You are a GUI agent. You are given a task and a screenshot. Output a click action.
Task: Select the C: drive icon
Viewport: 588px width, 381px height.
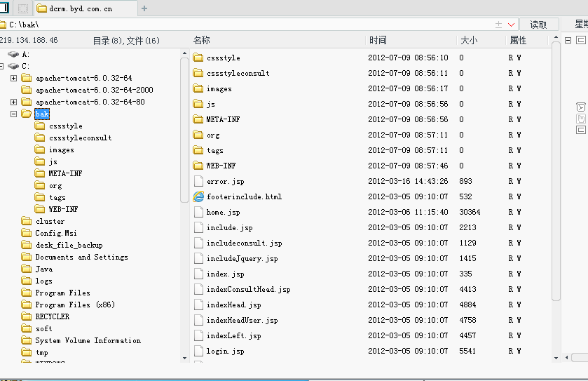(x=13, y=67)
